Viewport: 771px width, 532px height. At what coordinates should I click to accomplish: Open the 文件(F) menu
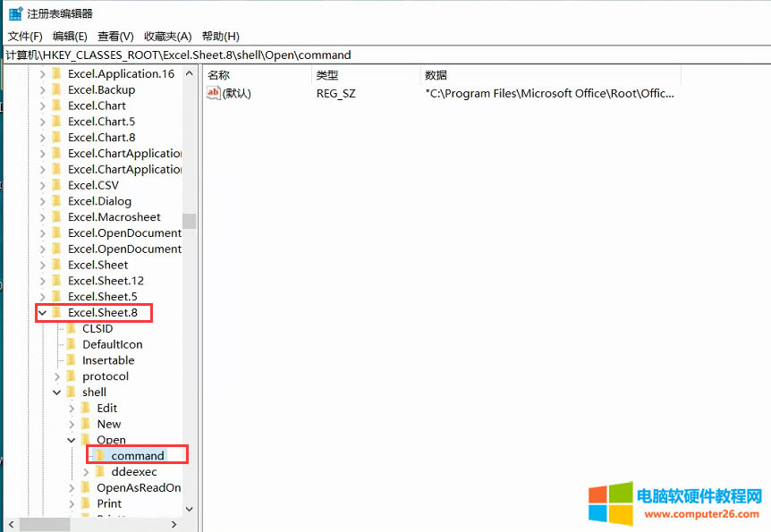(24, 36)
